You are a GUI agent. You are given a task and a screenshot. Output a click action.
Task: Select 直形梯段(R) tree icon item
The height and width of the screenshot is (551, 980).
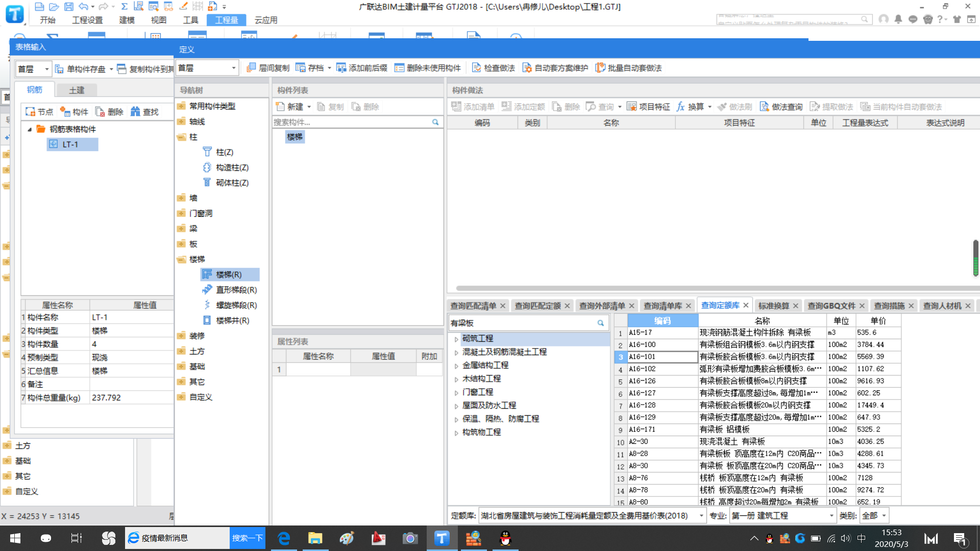207,290
